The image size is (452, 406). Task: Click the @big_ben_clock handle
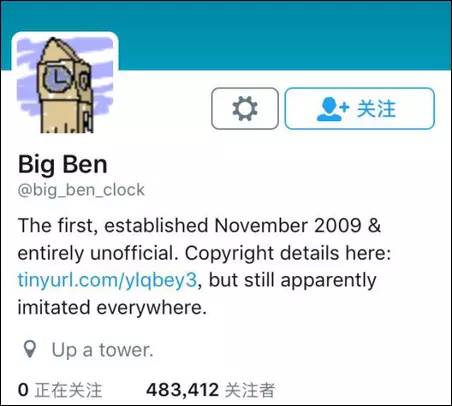coord(81,190)
